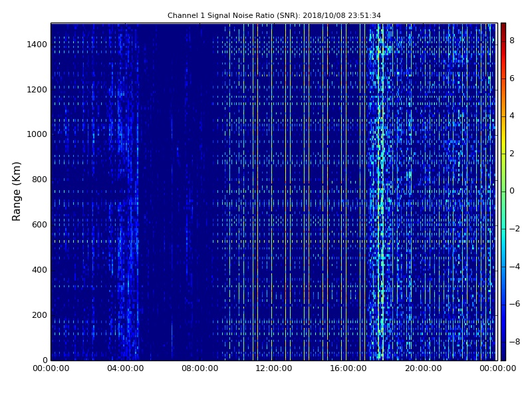Click the 0 range tick label
532x399 pixels.
pos(45,360)
